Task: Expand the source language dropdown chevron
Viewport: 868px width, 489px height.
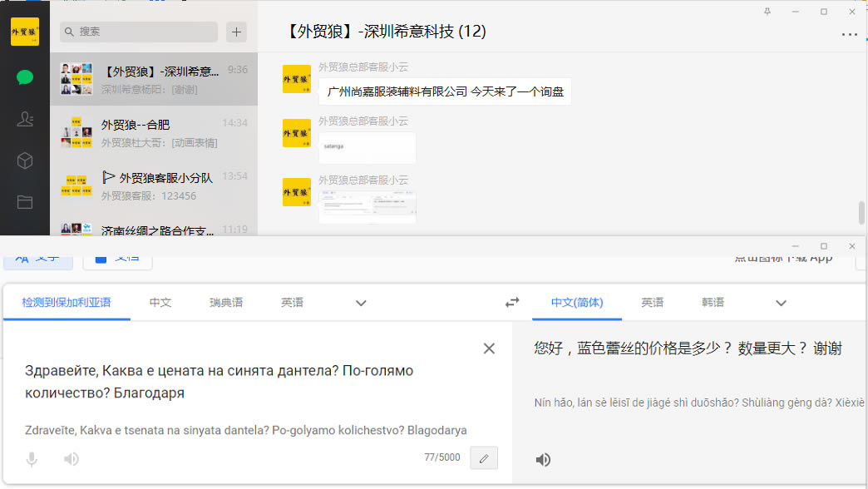Action: coord(361,303)
